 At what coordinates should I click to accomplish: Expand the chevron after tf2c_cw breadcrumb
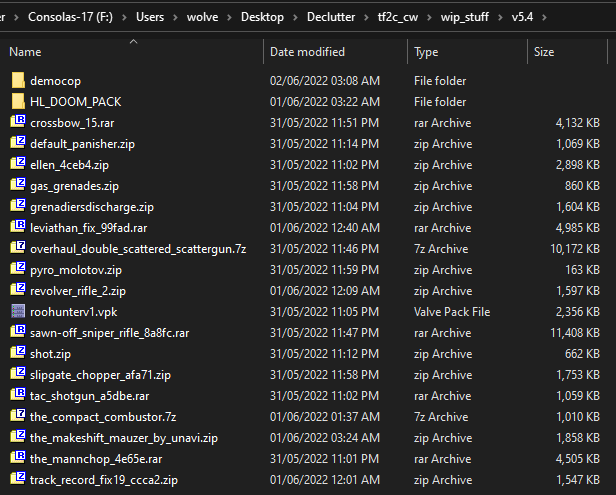point(429,17)
